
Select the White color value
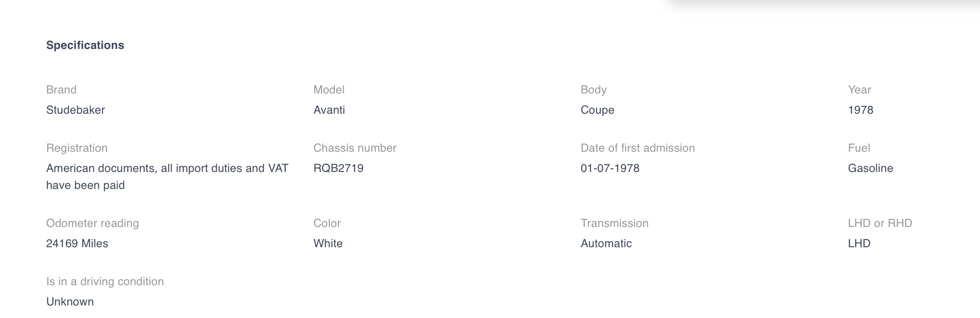click(328, 244)
